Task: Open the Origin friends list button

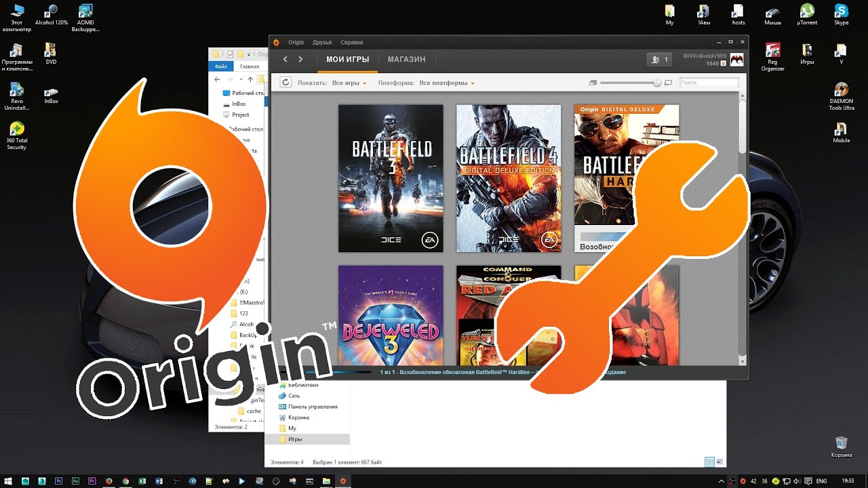Action: point(659,60)
